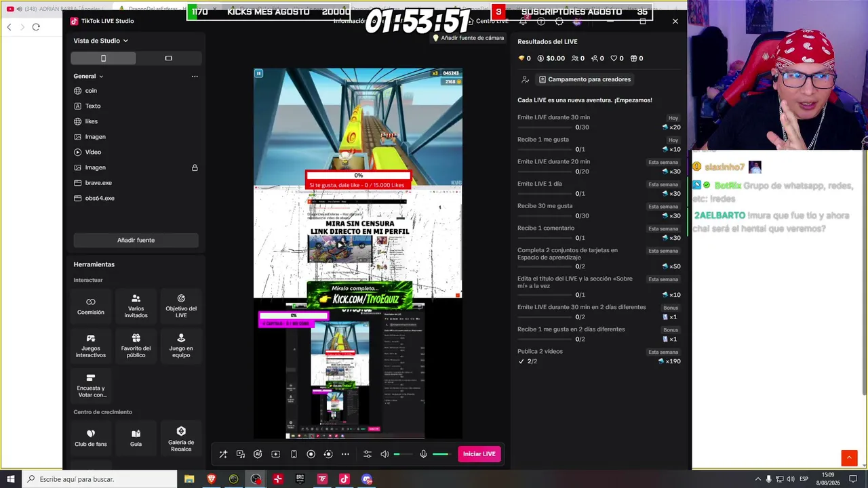Open General scene more options
The height and width of the screenshot is (488, 868).
(x=195, y=77)
